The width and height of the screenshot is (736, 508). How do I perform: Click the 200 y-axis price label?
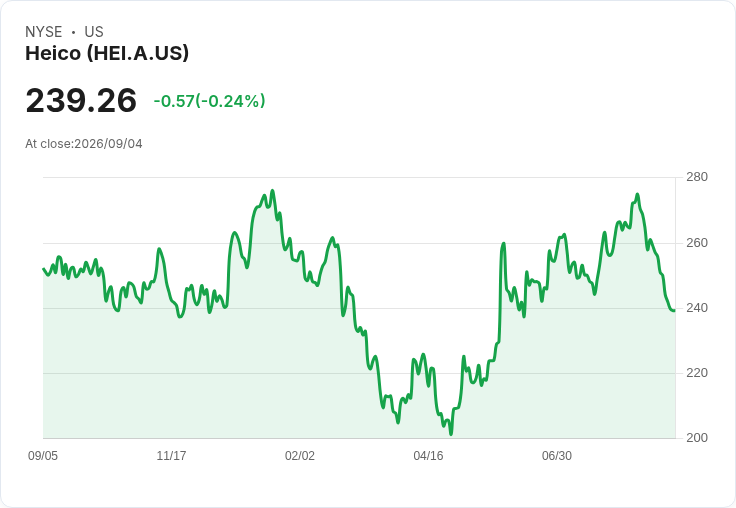point(697,438)
